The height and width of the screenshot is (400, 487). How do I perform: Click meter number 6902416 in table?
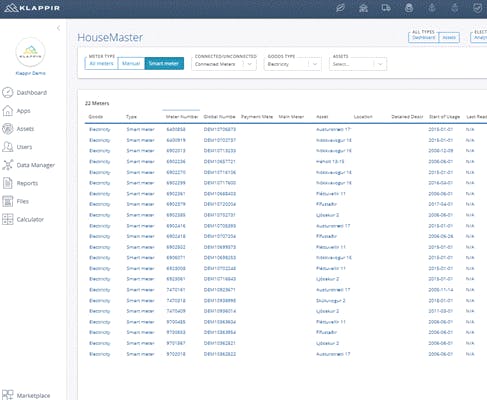coord(176,226)
